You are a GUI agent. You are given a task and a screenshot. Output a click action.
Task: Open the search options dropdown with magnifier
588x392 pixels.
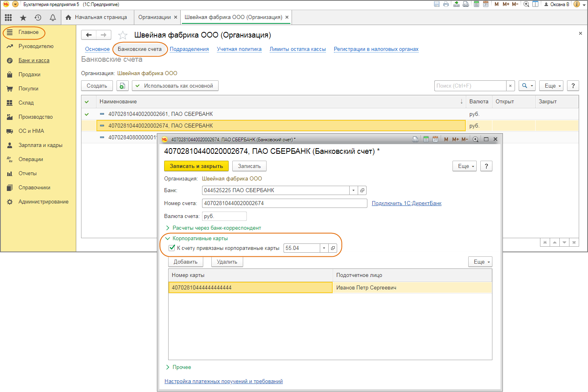point(527,86)
